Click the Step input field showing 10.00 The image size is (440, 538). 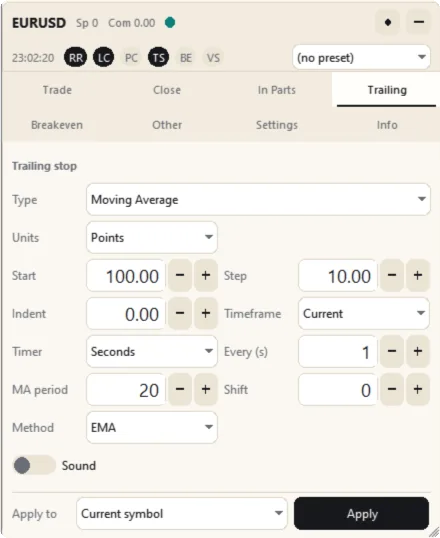click(x=338, y=276)
